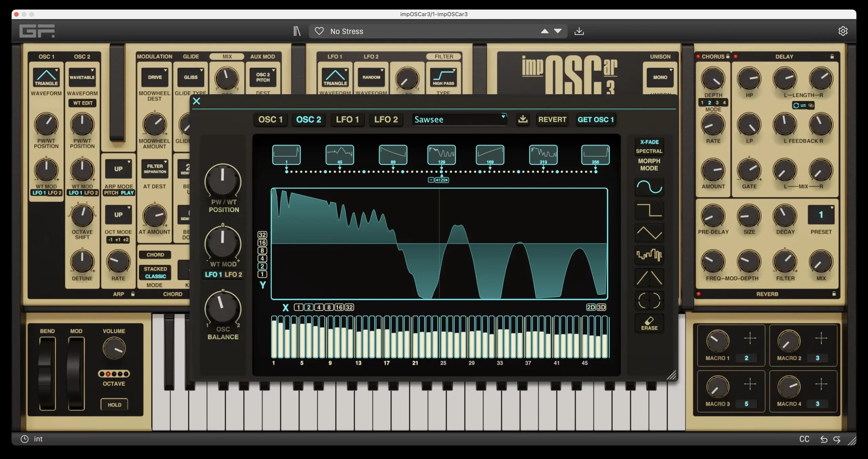This screenshot has width=868, height=459.
Task: Select the sine wave shape tool
Action: (x=649, y=187)
